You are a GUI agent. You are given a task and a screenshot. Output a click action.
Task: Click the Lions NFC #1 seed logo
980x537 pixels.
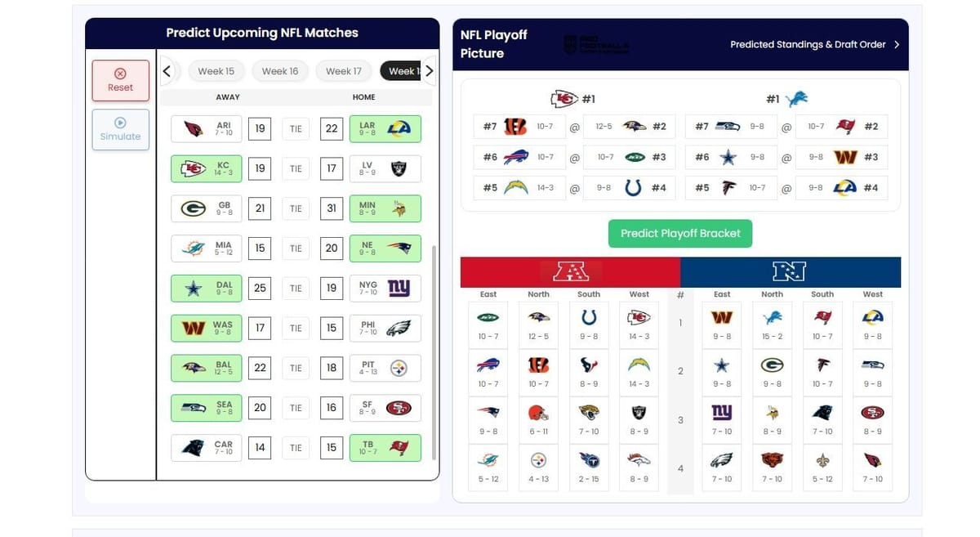click(794, 96)
